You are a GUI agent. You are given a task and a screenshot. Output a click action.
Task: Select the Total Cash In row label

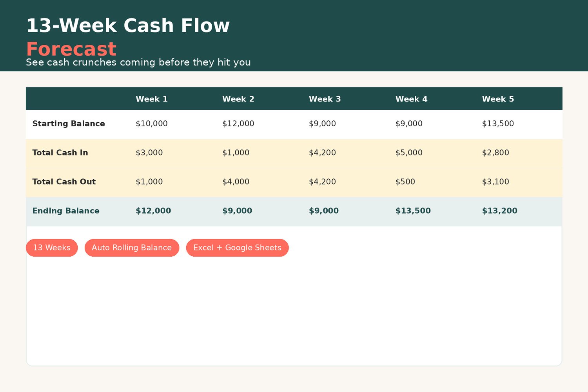60,153
